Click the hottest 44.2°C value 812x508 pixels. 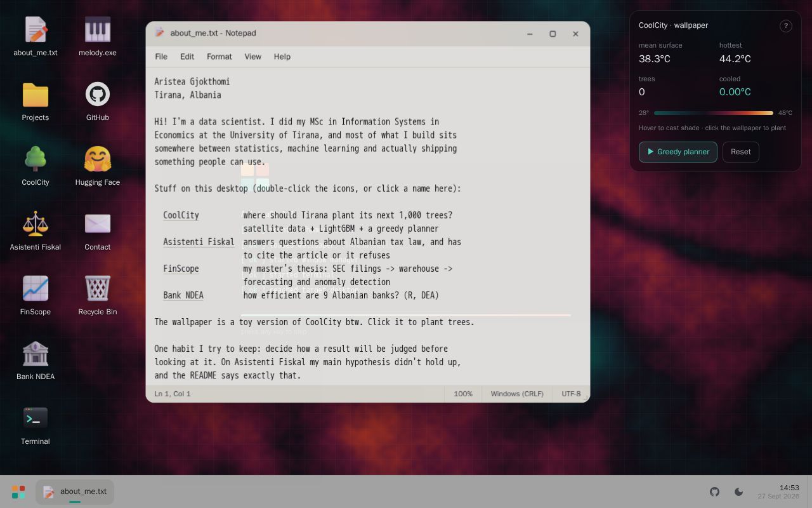click(735, 59)
